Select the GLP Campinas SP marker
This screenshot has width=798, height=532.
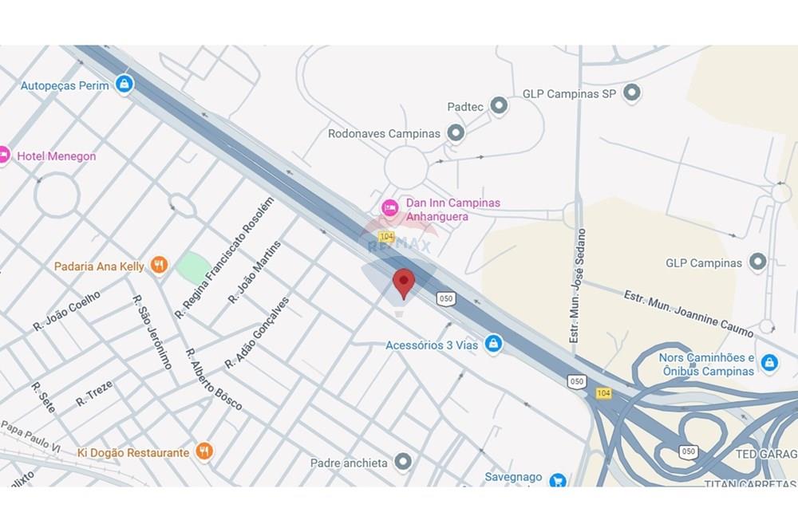click(x=631, y=93)
